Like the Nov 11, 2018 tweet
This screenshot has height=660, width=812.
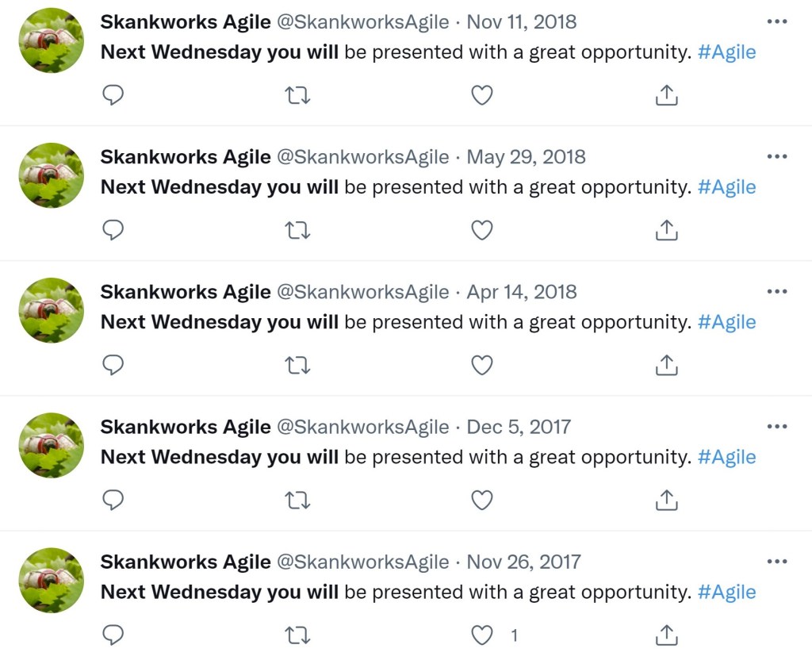pos(482,96)
